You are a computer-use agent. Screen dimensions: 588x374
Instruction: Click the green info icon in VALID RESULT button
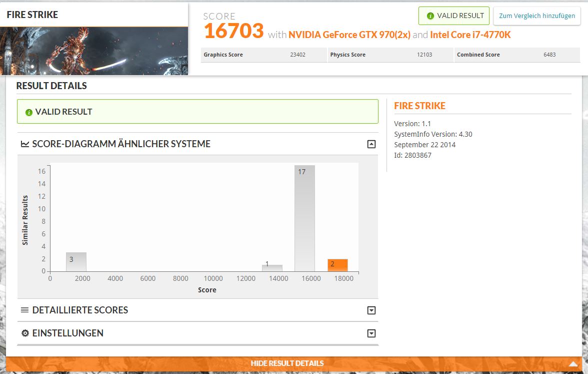pos(430,16)
